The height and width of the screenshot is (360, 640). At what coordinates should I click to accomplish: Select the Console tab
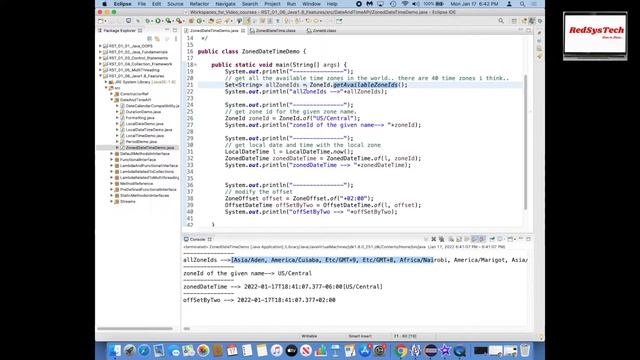[x=197, y=239]
